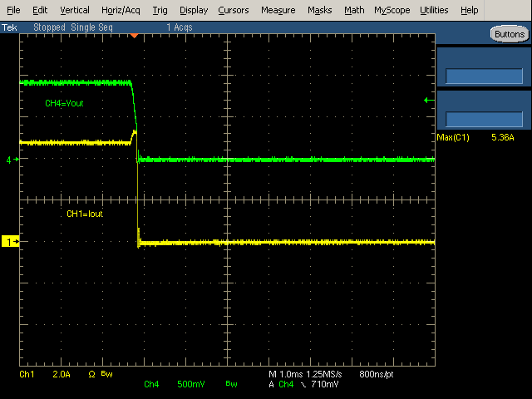
Task: Open the File menu
Action: (x=13, y=10)
